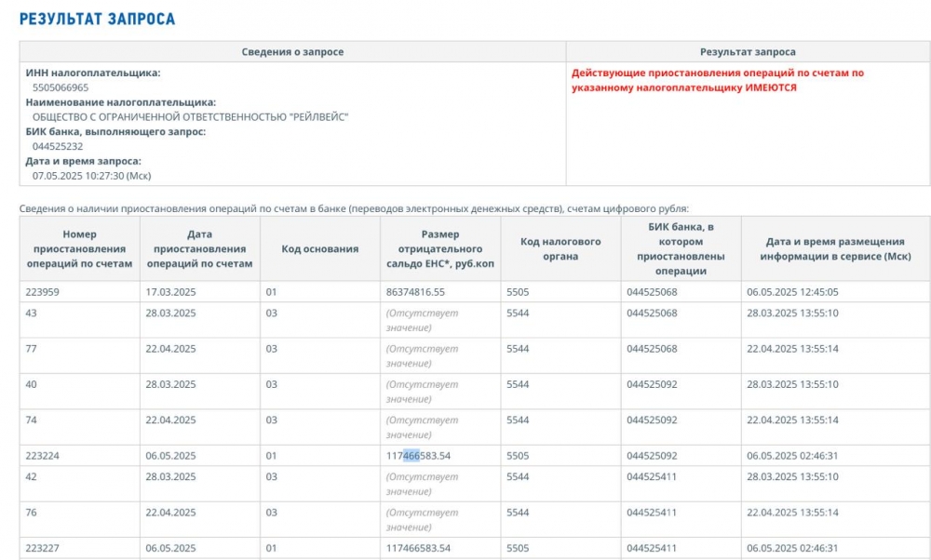Click the red active suspensions warning text

pos(717,80)
